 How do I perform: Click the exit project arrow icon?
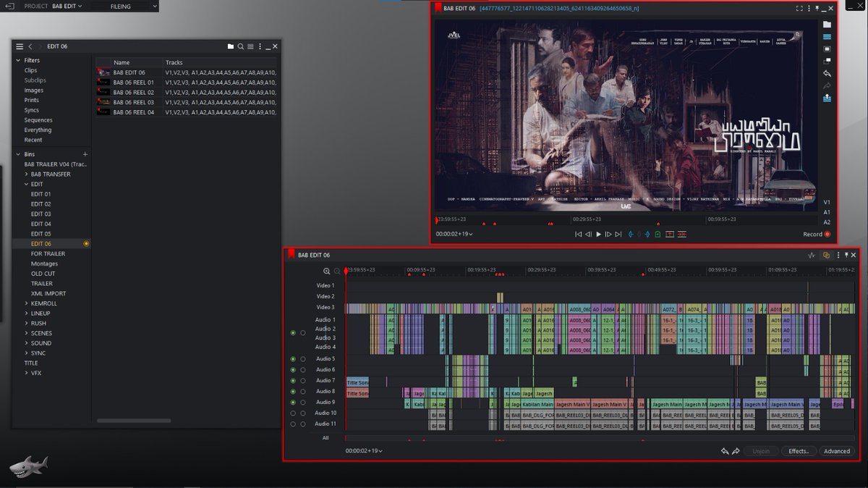click(12, 6)
